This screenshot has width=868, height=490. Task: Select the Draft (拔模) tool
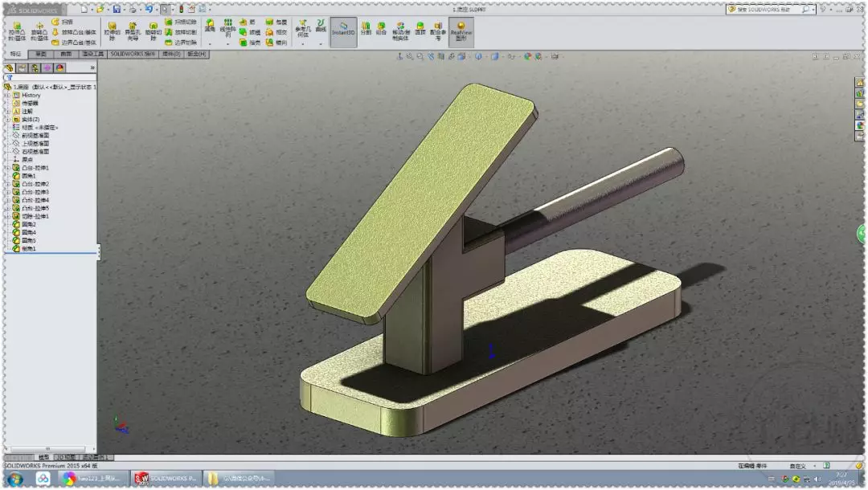(x=250, y=32)
